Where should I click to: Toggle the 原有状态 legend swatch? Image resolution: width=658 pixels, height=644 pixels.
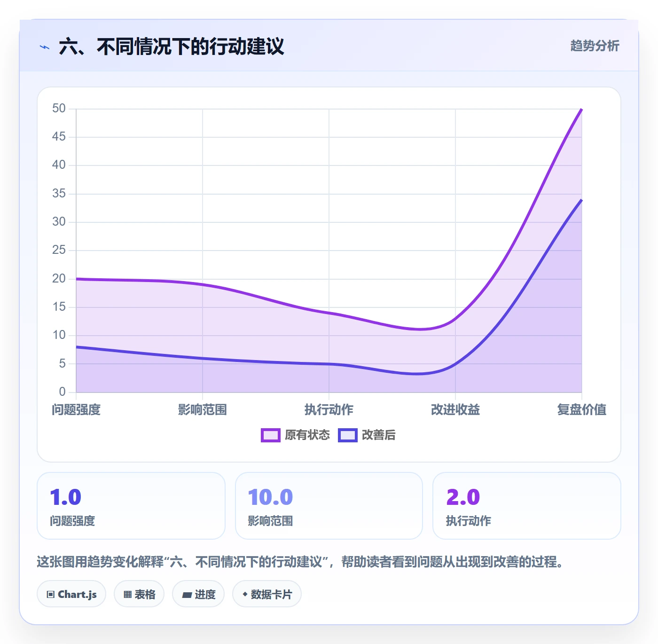click(271, 435)
